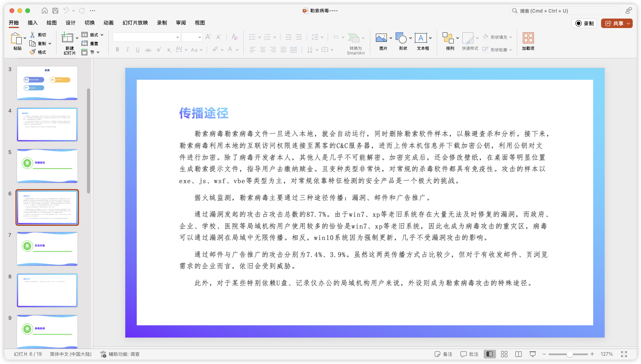Screen dimensions: 641x364
Task: Click the New Slide (新建幻灯片) icon
Action: pos(67,38)
